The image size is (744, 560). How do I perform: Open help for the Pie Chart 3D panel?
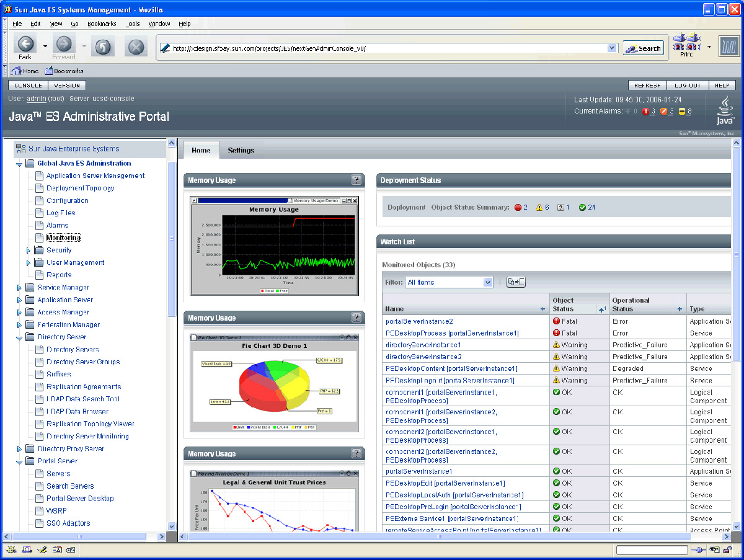pyautogui.click(x=356, y=318)
